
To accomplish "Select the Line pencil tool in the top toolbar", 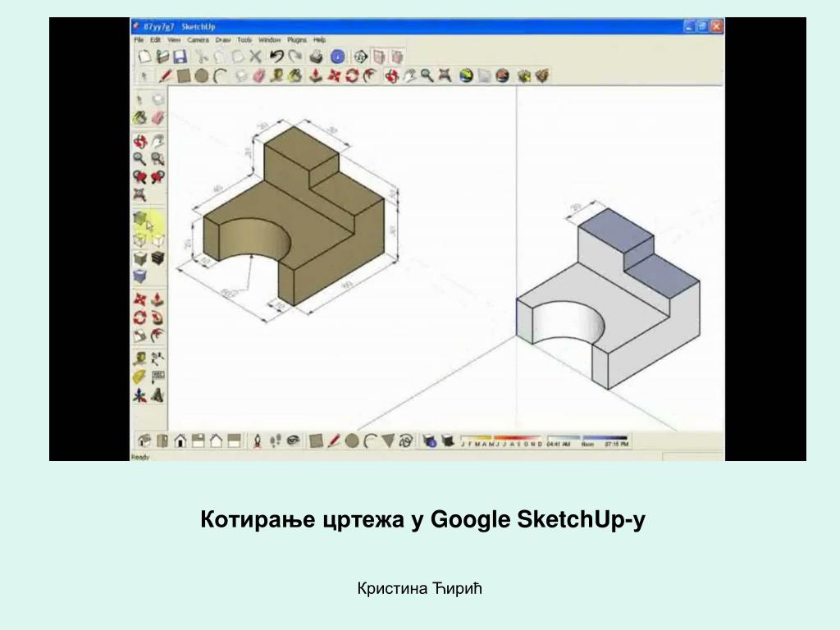I will [165, 76].
